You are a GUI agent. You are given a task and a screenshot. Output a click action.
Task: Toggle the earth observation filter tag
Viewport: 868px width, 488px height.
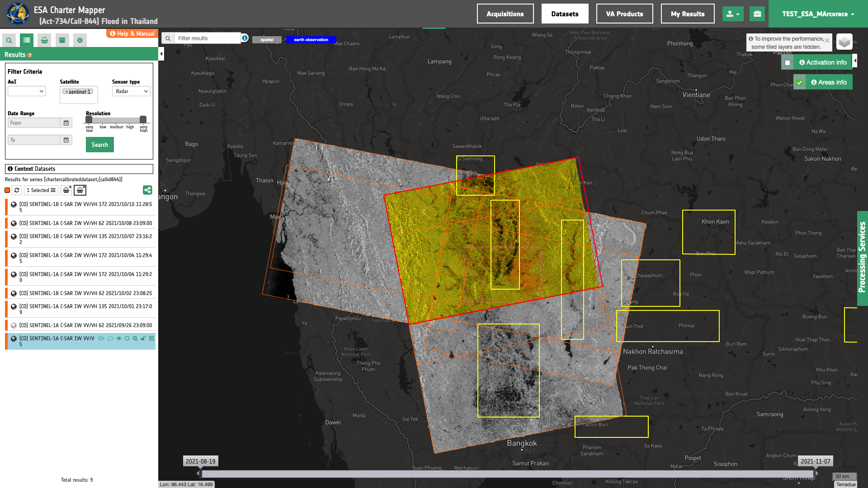pyautogui.click(x=311, y=40)
